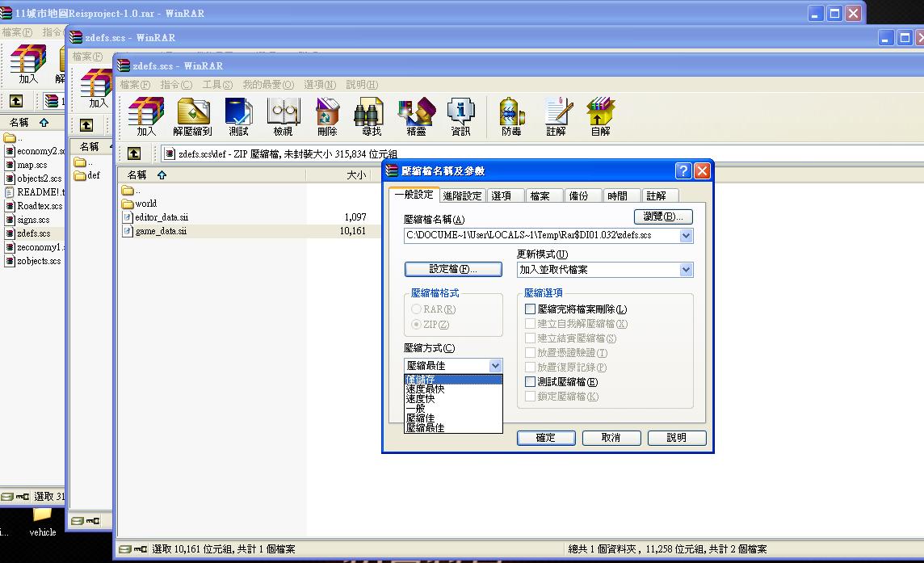Toggle 鎖定壓縮檔 checkbox
Image resolution: width=924 pixels, height=563 pixels.
click(x=530, y=396)
